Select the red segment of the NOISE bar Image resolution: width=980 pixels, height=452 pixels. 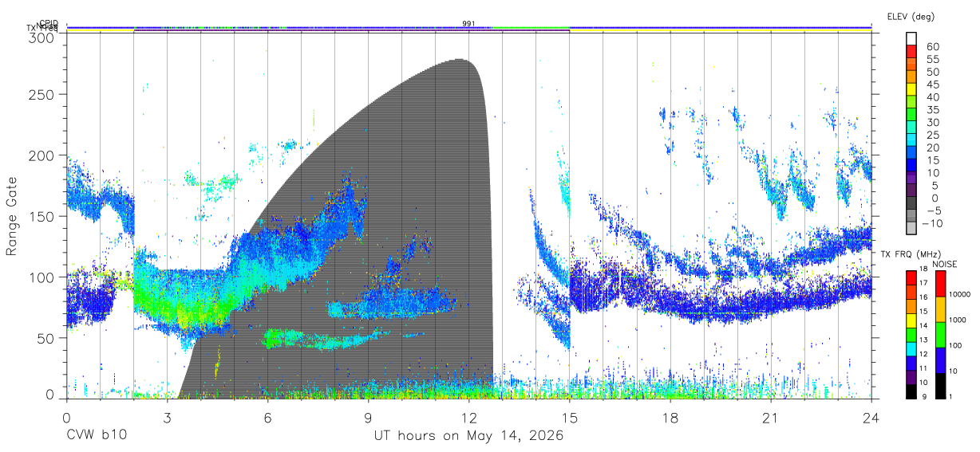[940, 284]
